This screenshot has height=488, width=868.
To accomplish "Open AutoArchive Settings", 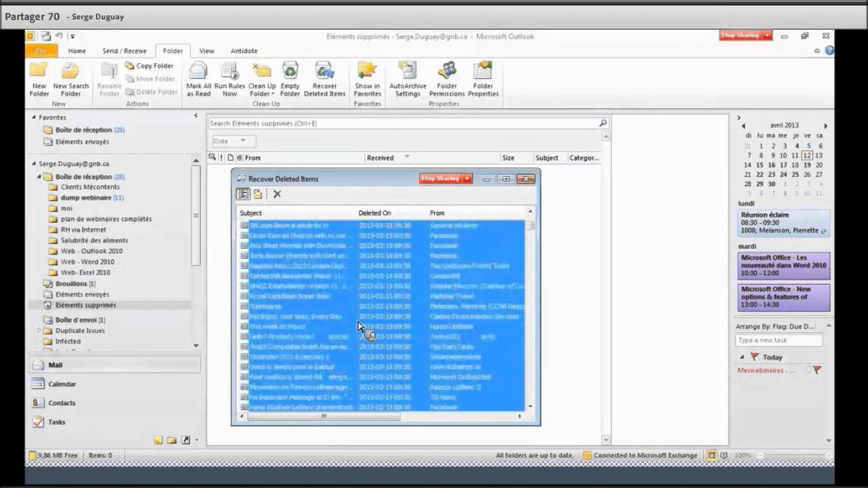I will pyautogui.click(x=408, y=79).
